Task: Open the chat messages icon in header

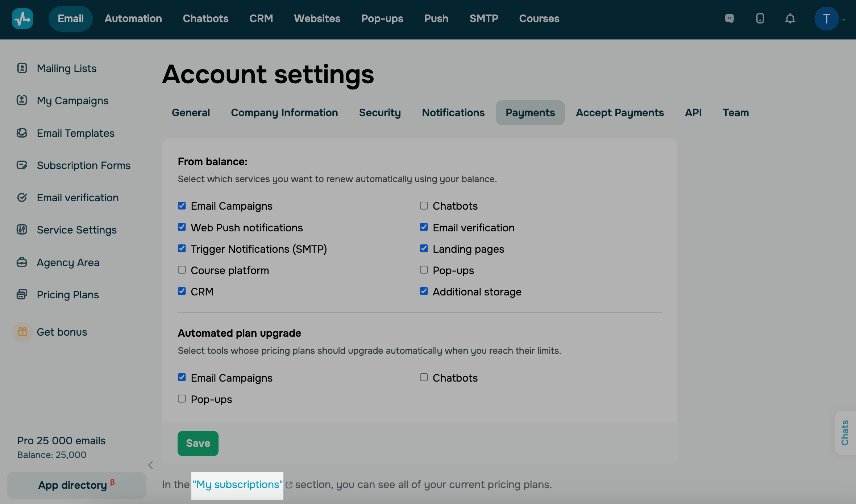Action: [729, 18]
